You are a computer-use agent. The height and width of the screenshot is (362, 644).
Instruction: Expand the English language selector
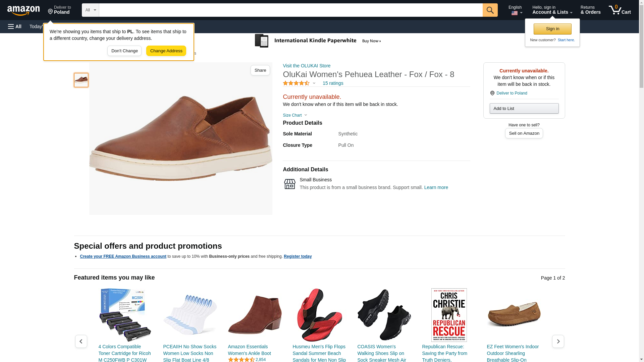tap(516, 10)
